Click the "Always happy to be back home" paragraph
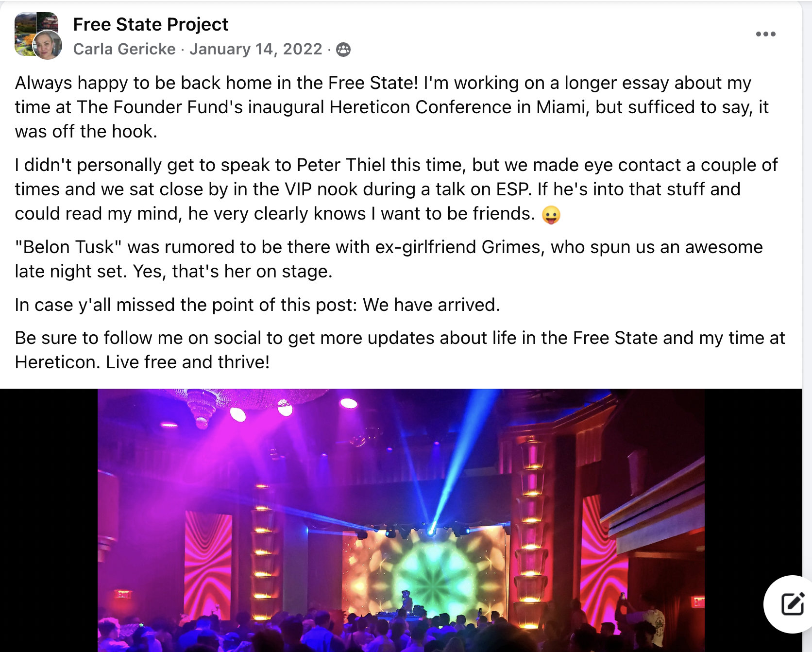 (x=391, y=107)
